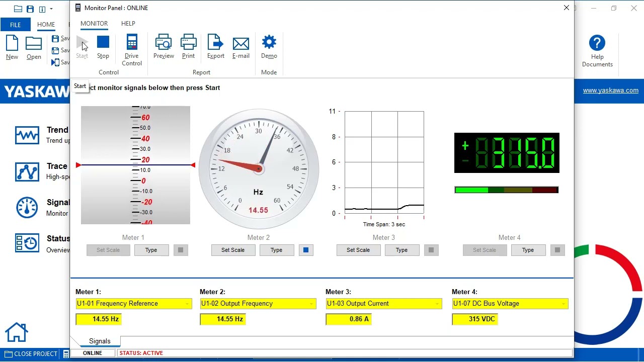Image resolution: width=644 pixels, height=362 pixels.
Task: Click the Trend icon in main window
Action: (27, 135)
